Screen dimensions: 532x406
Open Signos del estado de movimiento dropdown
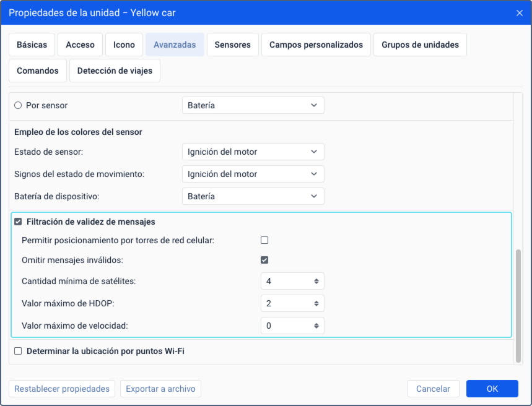[x=253, y=174]
